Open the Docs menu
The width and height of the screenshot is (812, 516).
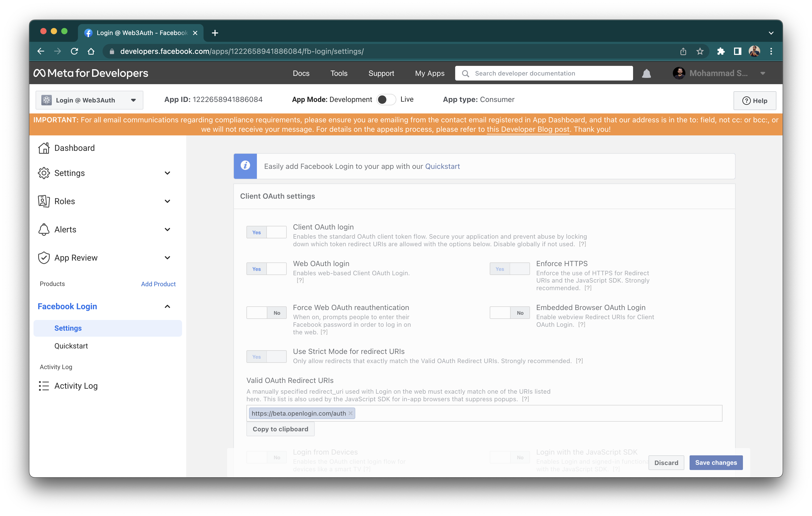click(x=301, y=73)
